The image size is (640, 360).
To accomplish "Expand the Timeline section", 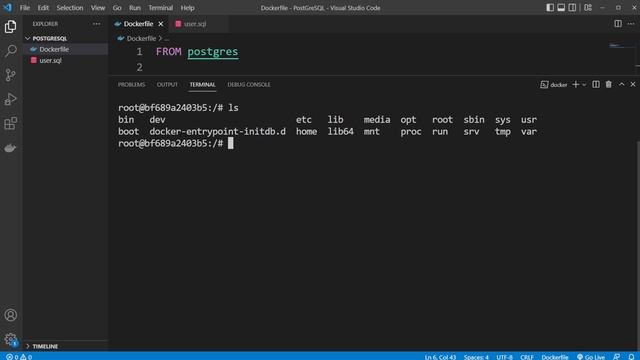I will (65, 346).
